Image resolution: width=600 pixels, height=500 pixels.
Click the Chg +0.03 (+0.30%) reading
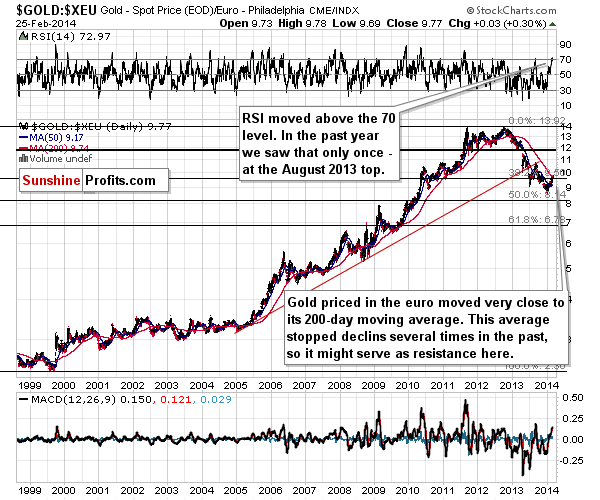click(x=497, y=24)
